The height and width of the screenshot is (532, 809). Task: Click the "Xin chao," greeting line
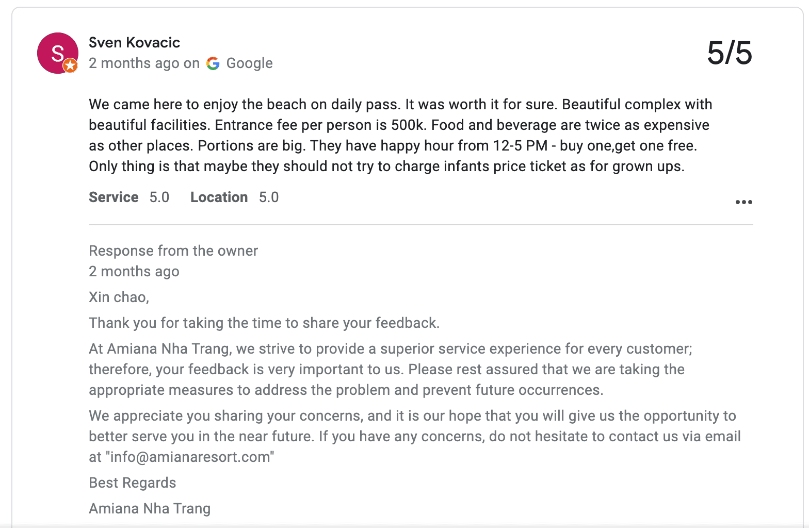119,297
